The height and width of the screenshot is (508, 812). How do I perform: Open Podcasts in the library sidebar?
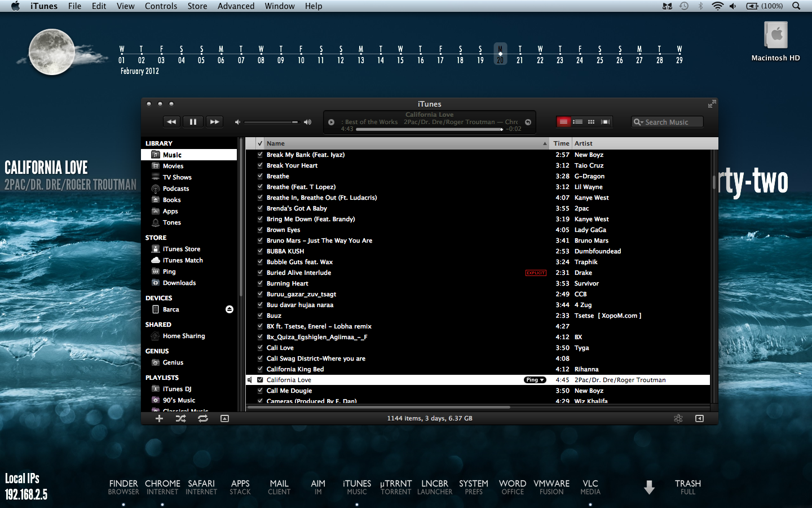(x=189, y=189)
